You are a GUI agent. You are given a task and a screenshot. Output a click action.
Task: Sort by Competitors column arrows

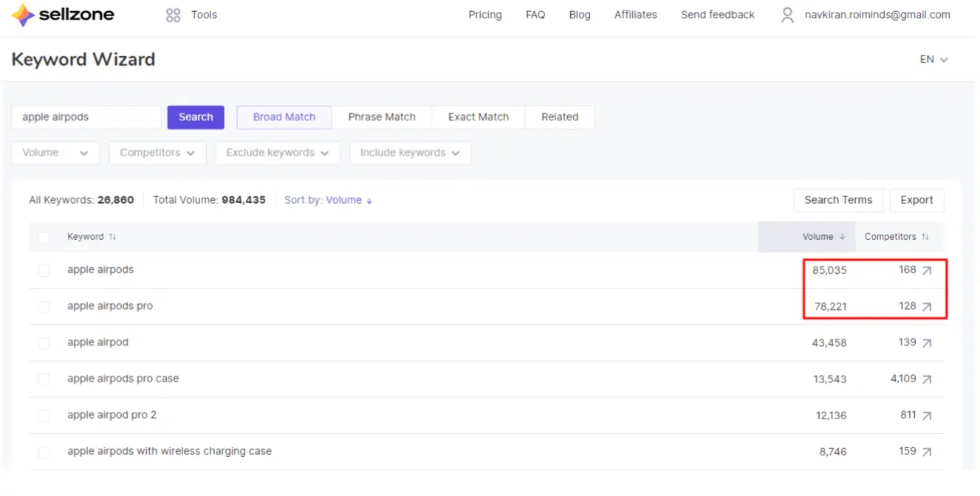pyautogui.click(x=925, y=237)
